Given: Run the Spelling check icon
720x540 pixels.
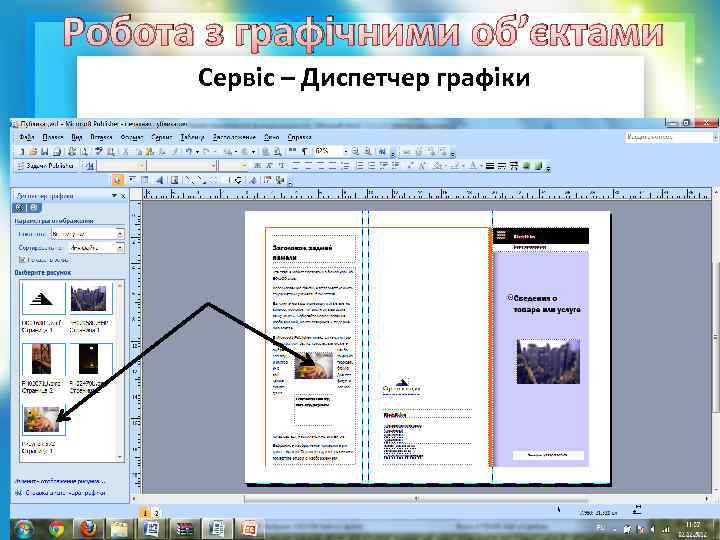Looking at the screenshot, I should coord(98,152).
